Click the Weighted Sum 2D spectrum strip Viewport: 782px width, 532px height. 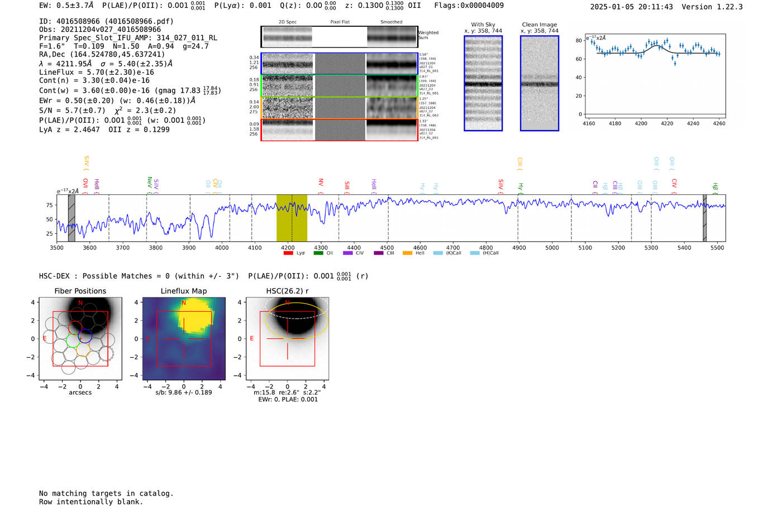pos(339,37)
